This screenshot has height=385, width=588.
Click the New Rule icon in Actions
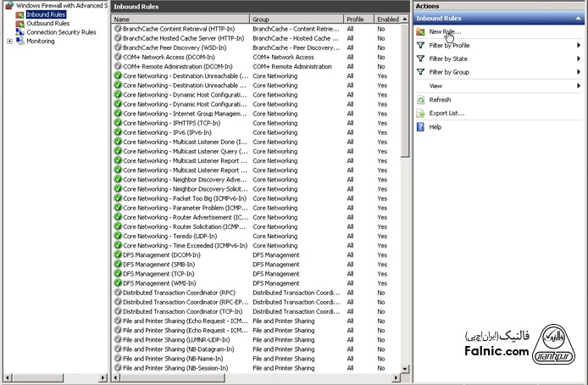pos(421,31)
